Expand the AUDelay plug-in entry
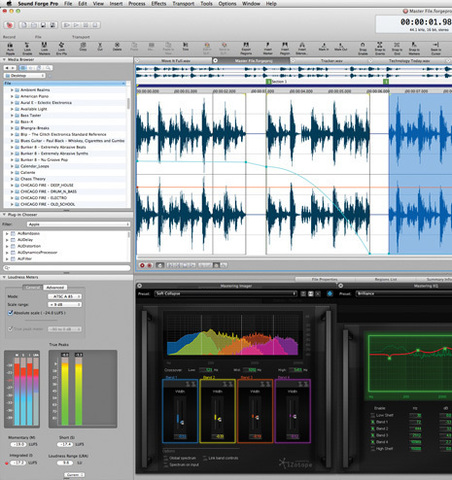452x480 pixels. [7, 240]
